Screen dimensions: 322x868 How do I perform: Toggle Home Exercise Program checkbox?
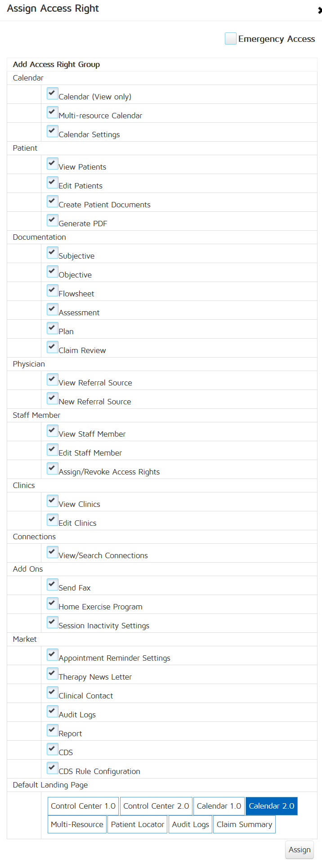[x=53, y=604]
